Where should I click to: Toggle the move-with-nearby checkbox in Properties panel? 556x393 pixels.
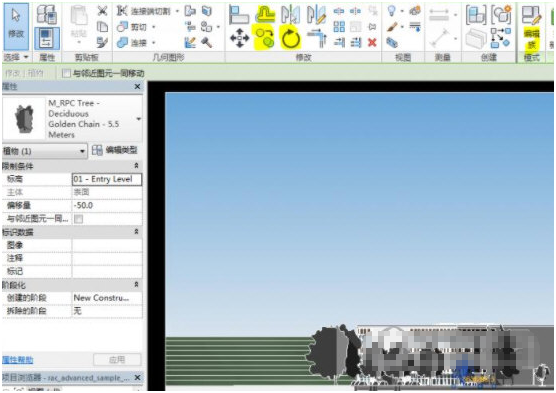pyautogui.click(x=78, y=219)
